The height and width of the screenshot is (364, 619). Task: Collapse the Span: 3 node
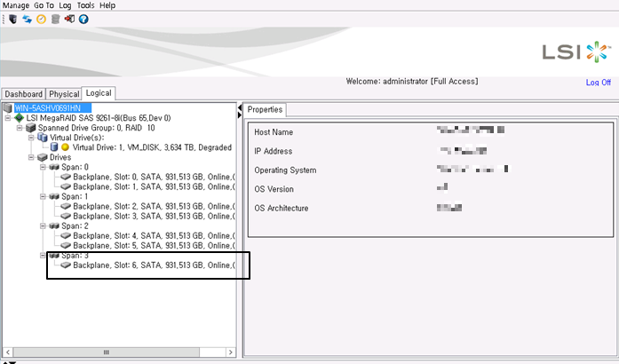coord(43,256)
